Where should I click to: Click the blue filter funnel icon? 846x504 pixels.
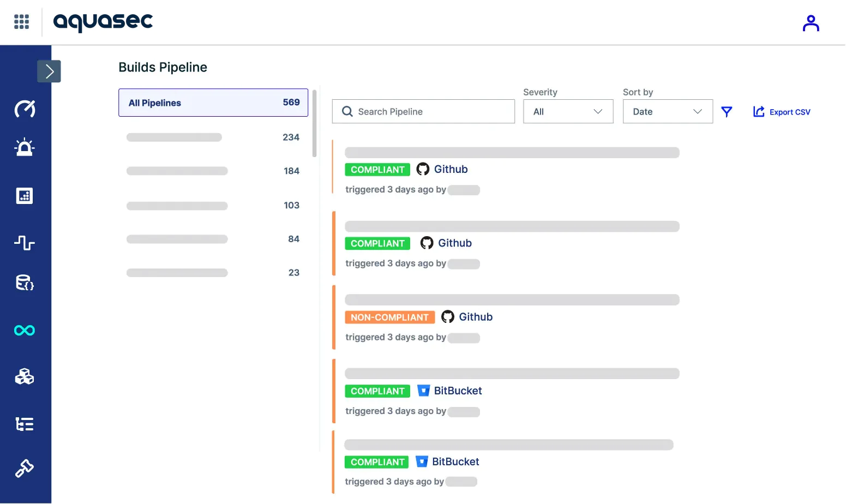coord(727,112)
